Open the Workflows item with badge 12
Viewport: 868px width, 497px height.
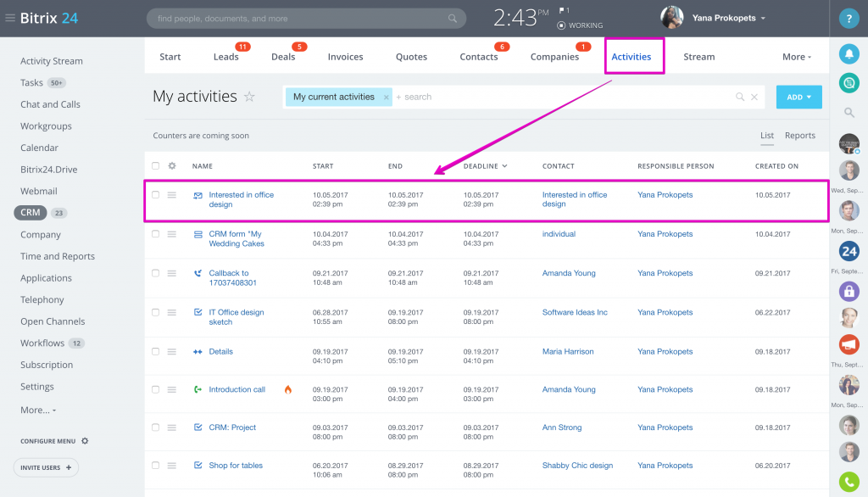(51, 343)
